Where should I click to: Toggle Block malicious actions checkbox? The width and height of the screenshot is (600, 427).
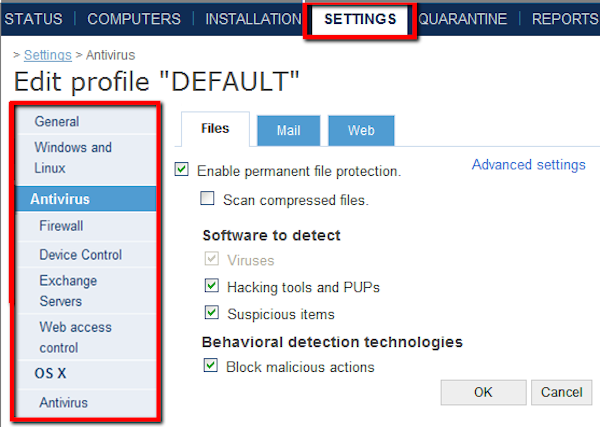pos(210,365)
